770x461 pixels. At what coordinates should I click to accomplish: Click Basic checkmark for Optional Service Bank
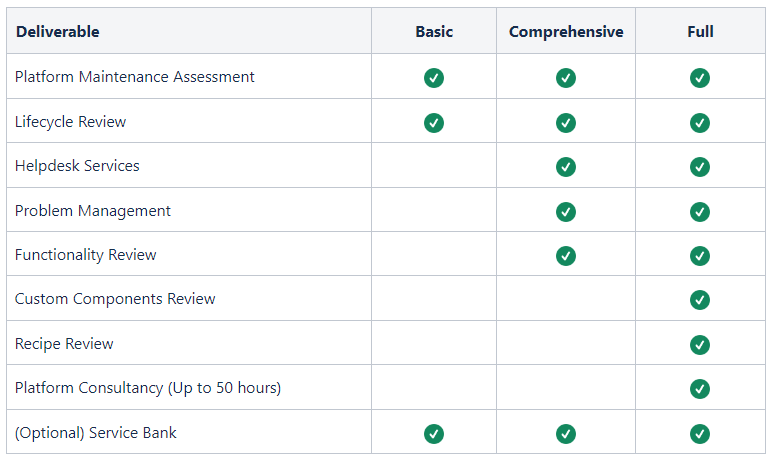click(x=434, y=434)
